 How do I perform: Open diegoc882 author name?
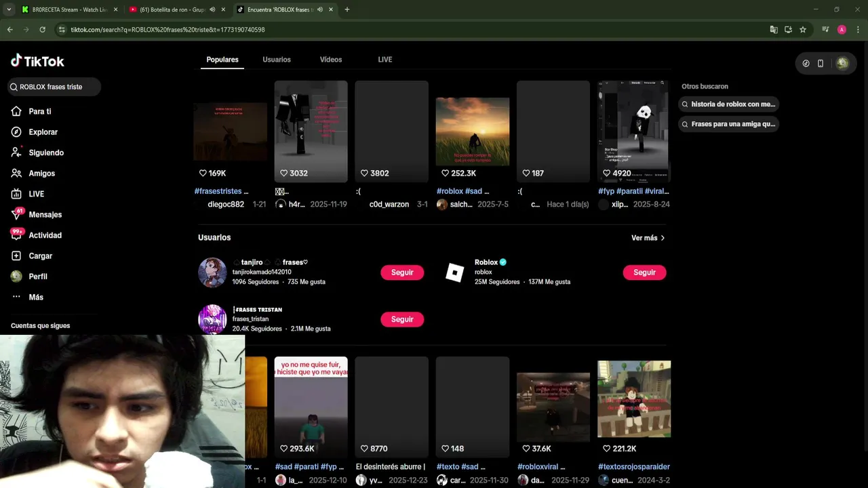pos(226,205)
